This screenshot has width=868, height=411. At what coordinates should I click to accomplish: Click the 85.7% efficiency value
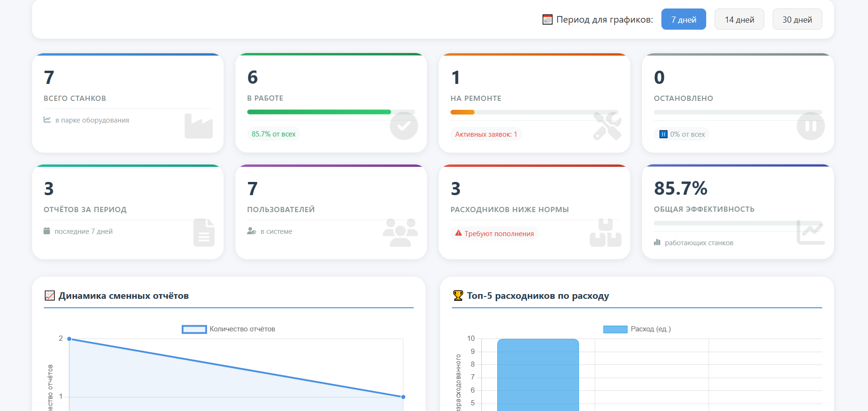(x=680, y=188)
